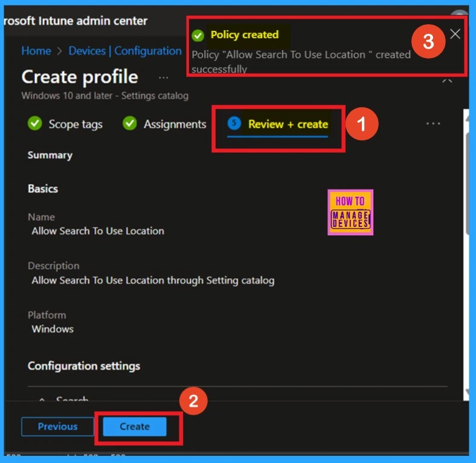Click the Configuration settings heading
Image resolution: width=476 pixels, height=463 pixels.
(x=84, y=366)
